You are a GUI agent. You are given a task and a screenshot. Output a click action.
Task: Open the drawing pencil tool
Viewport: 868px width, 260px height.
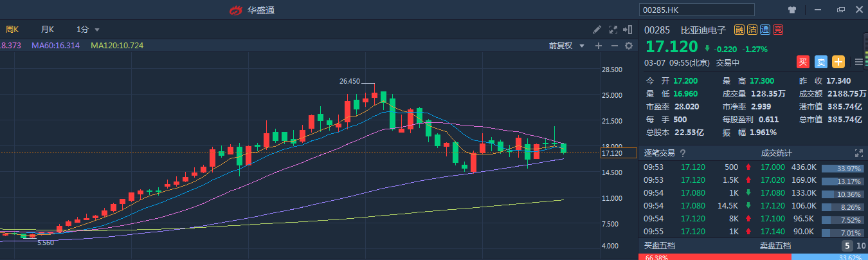(597, 30)
